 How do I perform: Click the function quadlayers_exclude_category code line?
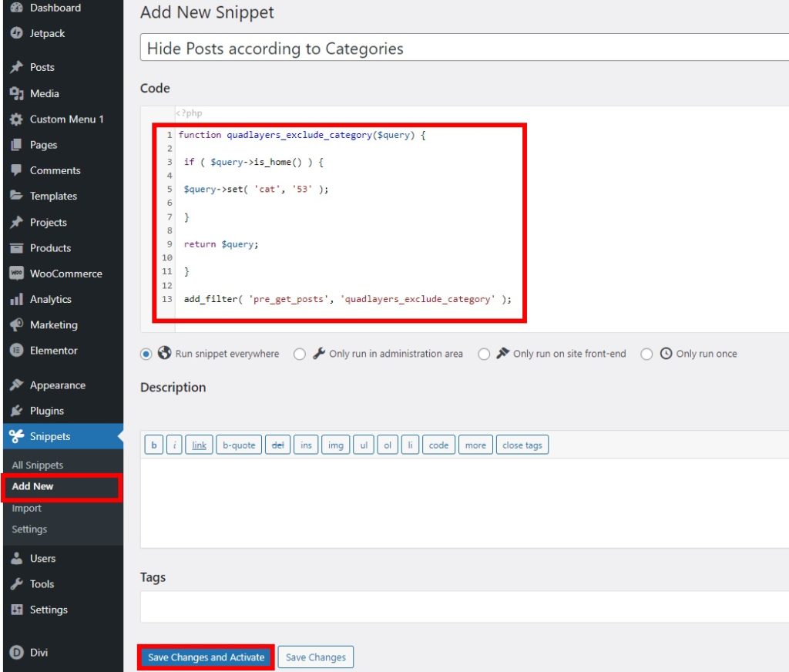(x=302, y=135)
